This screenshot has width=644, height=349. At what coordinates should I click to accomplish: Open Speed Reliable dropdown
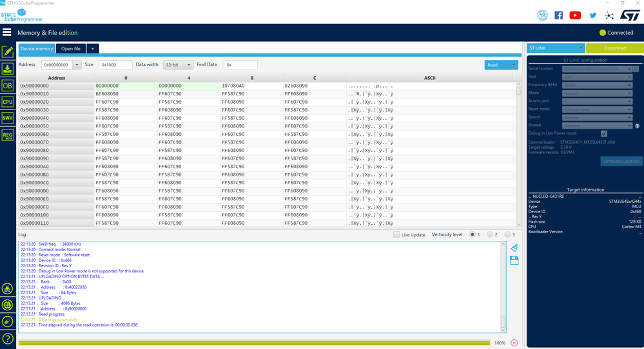coord(597,117)
